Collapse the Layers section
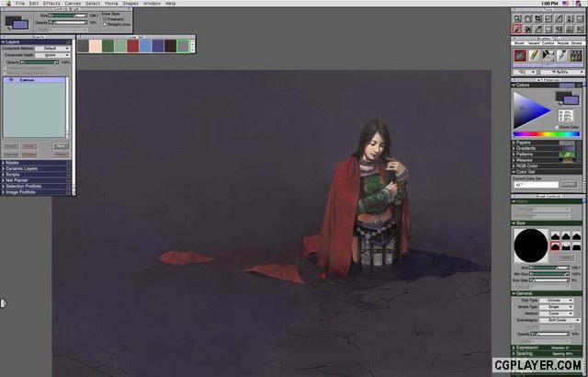Screen dimensions: 588x377 (3, 42)
